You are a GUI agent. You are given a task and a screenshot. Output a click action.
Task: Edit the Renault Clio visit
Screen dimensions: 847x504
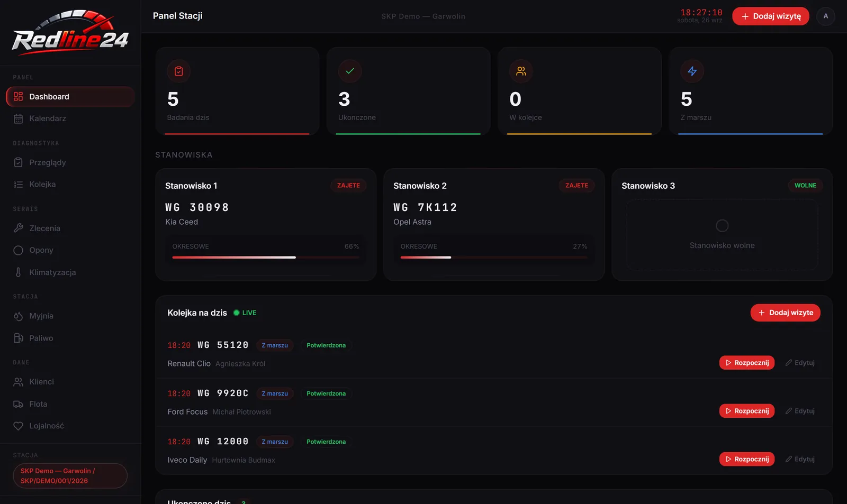[800, 363]
